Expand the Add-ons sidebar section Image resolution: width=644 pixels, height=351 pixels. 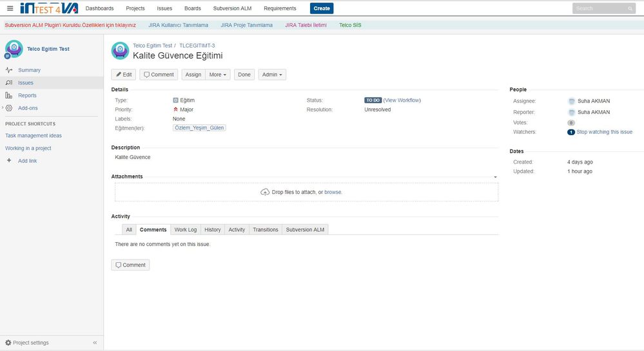(3, 108)
